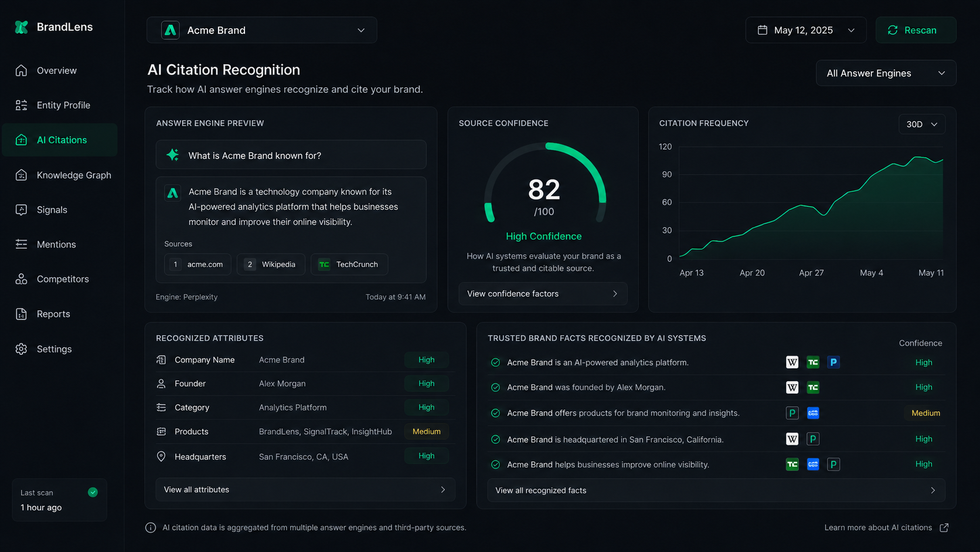Click the Knowledge Graph sidebar icon
The height and width of the screenshot is (552, 980).
point(22,175)
